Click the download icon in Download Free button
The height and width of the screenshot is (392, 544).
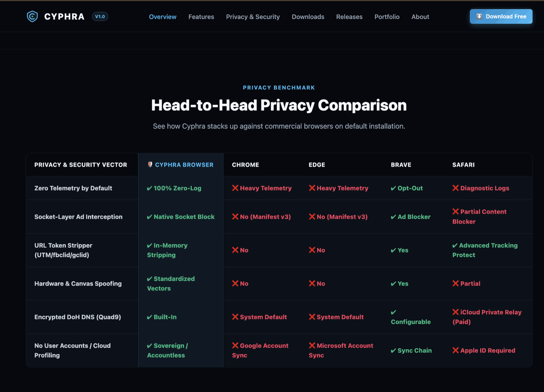tap(479, 16)
